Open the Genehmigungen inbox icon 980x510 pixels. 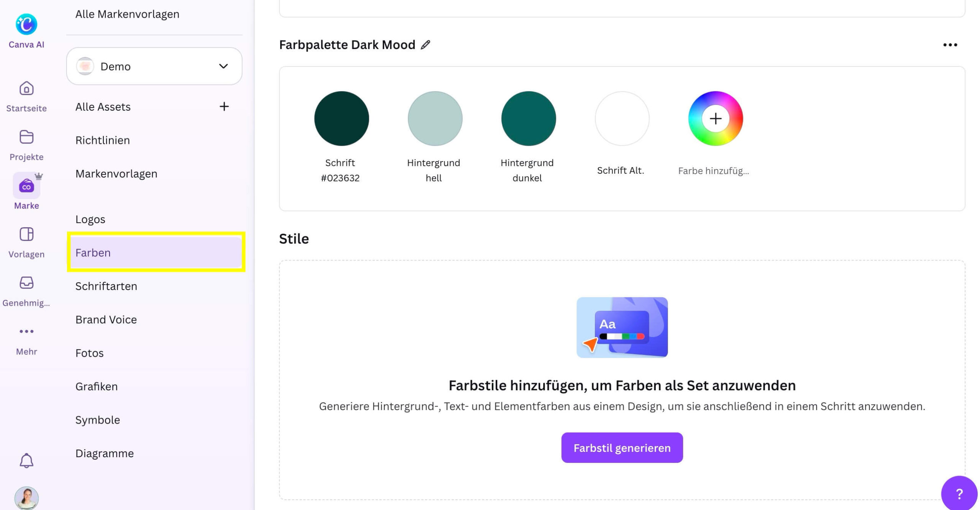click(x=26, y=283)
